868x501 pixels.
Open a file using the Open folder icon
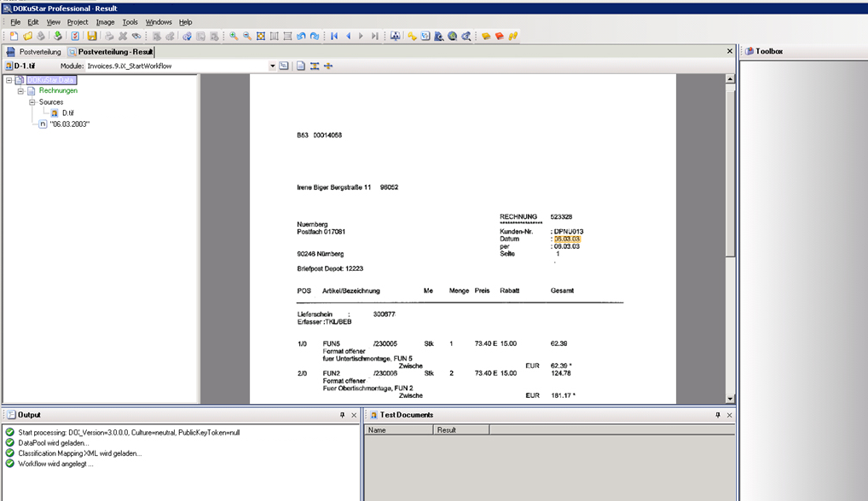(27, 36)
